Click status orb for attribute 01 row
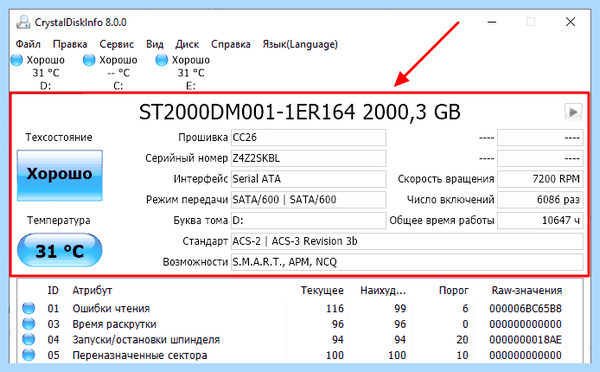 pos(29,308)
